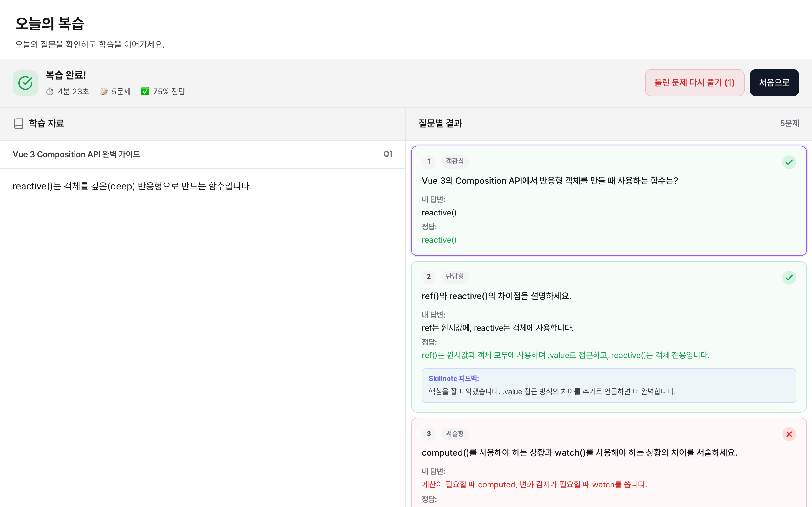This screenshot has width=812, height=507.
Task: Click the memo icon beside 5문제
Action: [104, 91]
